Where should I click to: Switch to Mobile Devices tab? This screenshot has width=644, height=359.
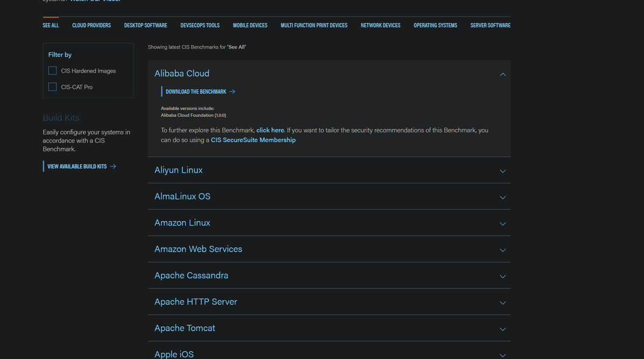(250, 25)
